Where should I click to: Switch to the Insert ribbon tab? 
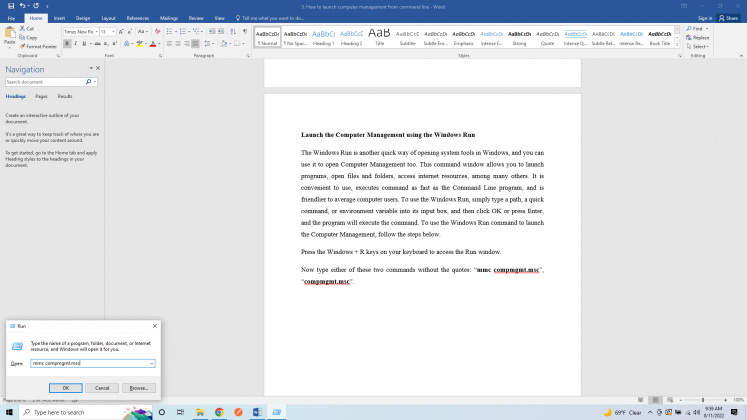pos(59,18)
